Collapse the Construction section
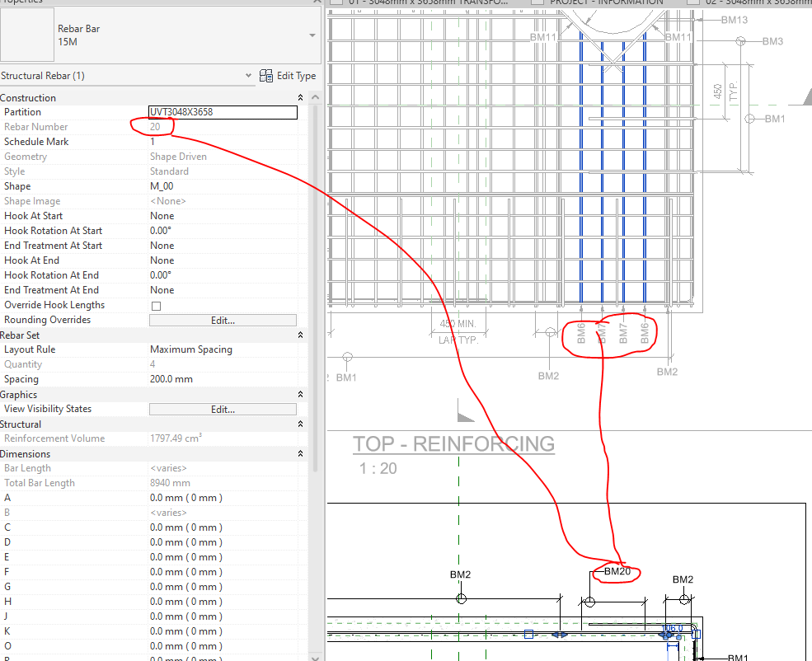This screenshot has height=661, width=812. point(300,98)
